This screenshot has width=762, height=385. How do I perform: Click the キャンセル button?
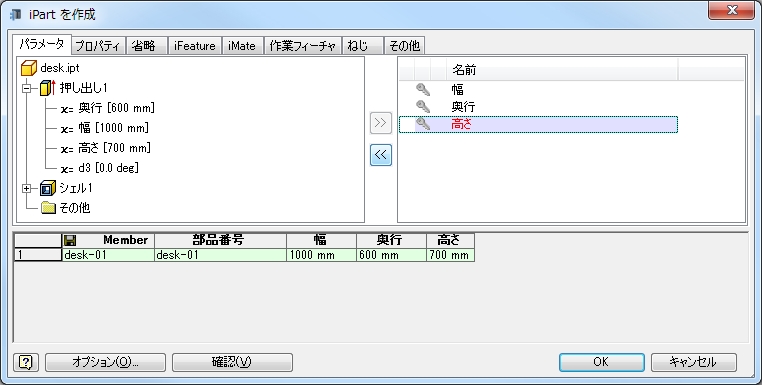click(x=693, y=362)
